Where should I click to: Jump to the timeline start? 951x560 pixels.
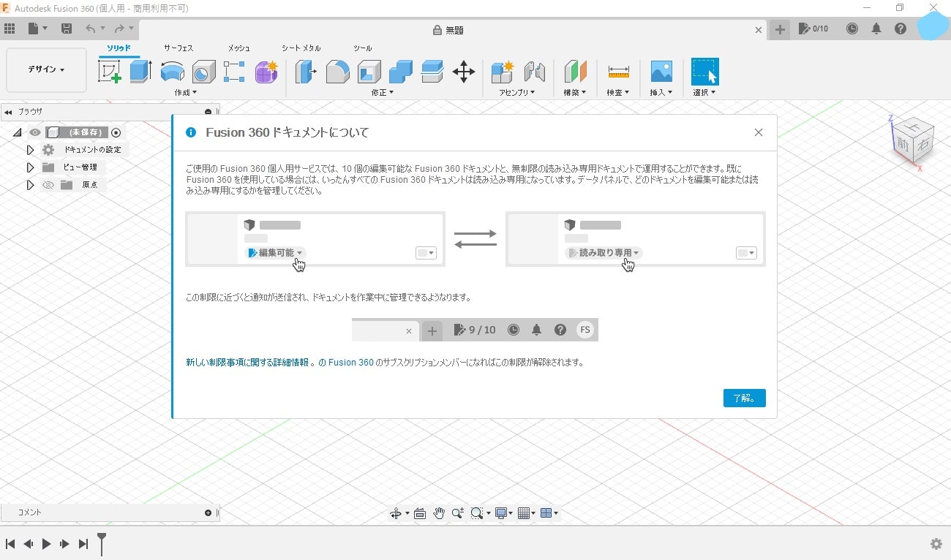click(10, 544)
